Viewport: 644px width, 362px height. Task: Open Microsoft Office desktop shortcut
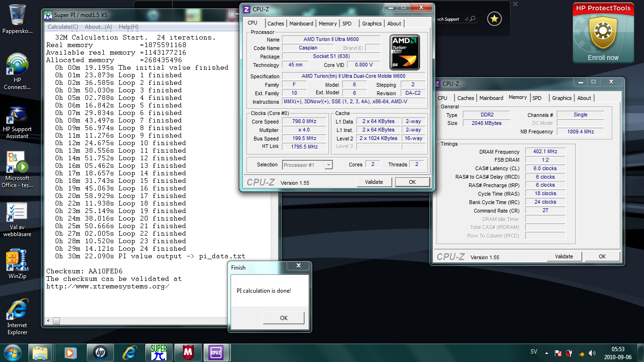point(17,170)
